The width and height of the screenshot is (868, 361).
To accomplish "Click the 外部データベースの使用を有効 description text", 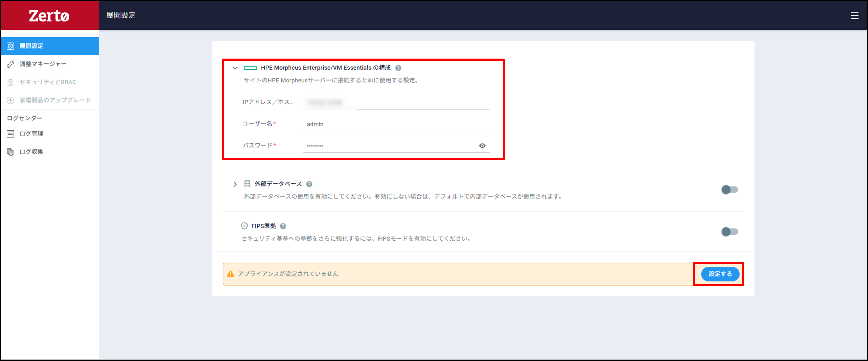I will (x=403, y=197).
